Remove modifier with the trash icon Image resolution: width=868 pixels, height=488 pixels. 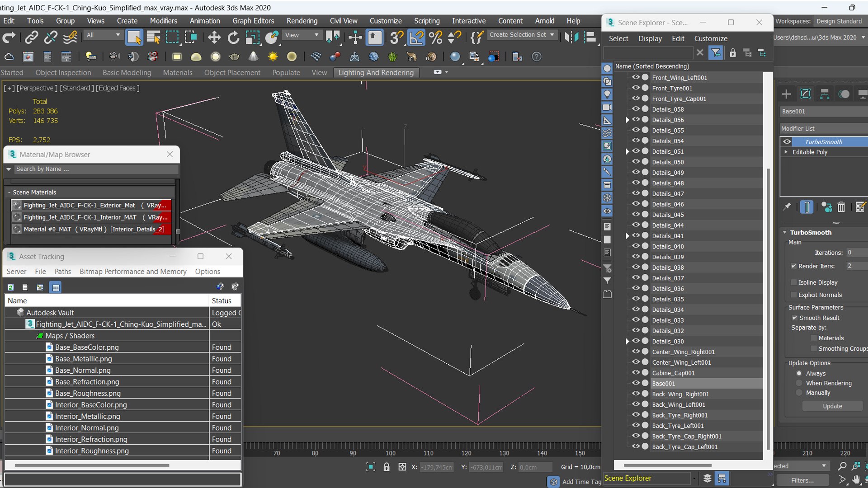pos(841,207)
